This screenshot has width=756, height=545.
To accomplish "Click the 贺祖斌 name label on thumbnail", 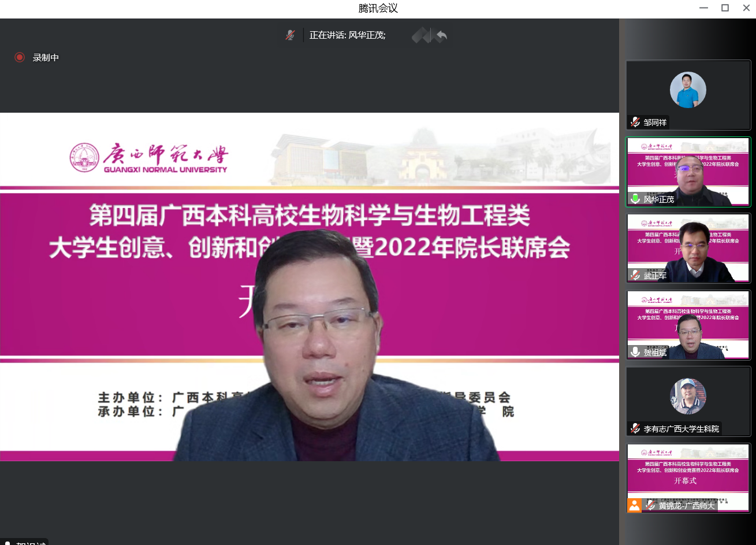I will [x=655, y=352].
